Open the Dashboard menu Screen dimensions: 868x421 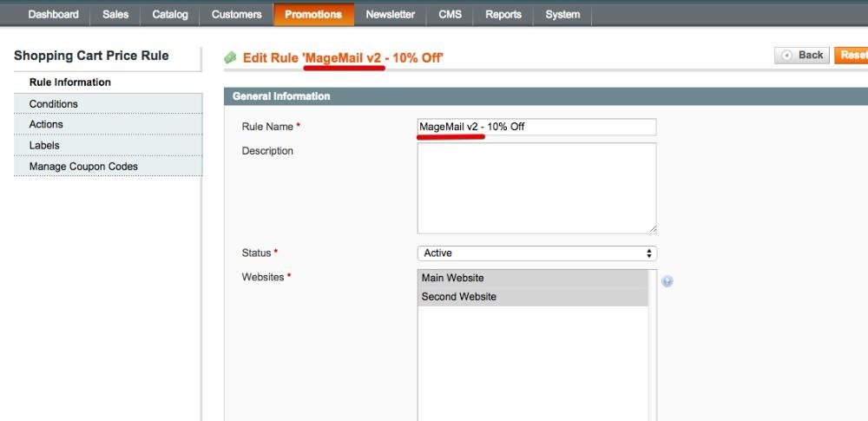coord(53,15)
